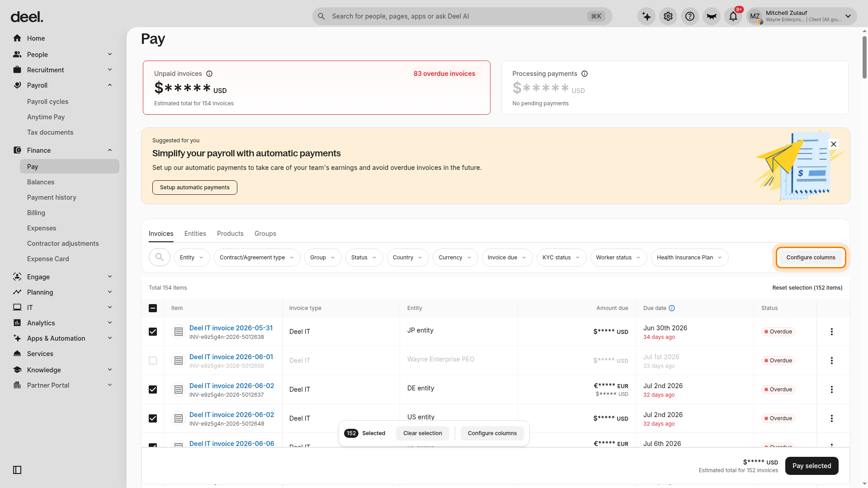The image size is (868, 488).
Task: Click document icon of invoice 2026-05-31
Action: (179, 332)
